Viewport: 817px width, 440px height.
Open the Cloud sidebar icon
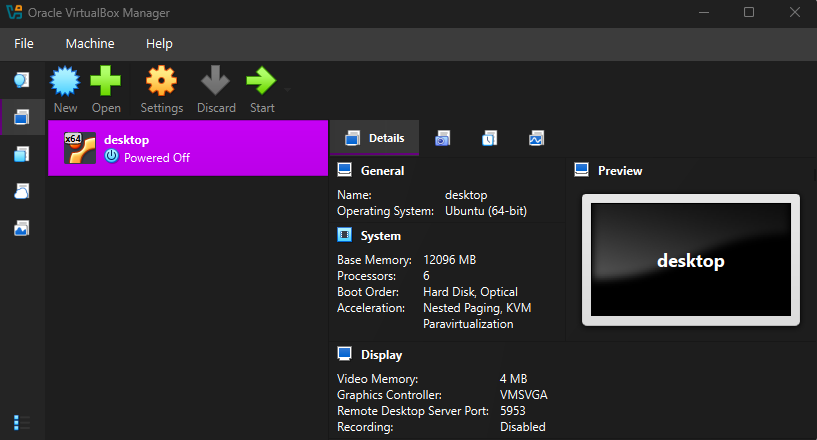pos(21,191)
